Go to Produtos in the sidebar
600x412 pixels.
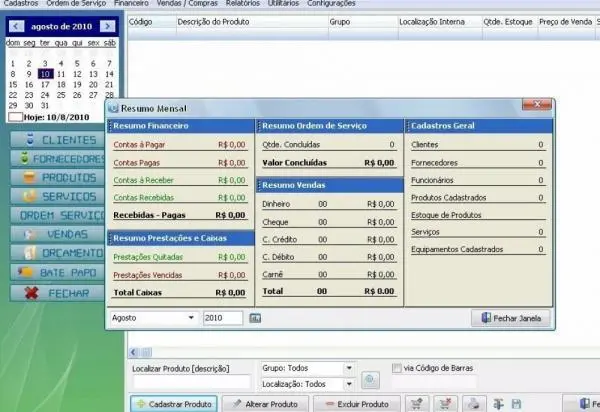pyautogui.click(x=60, y=178)
